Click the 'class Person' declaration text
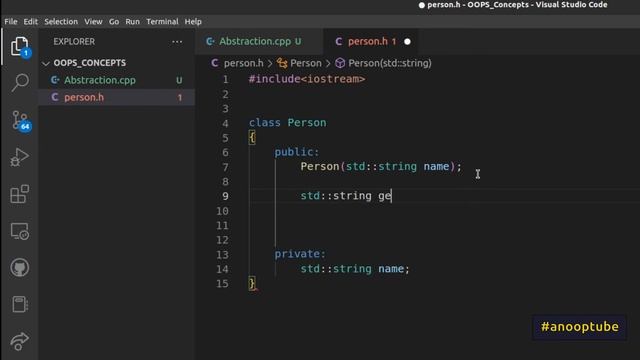The height and width of the screenshot is (360, 640). coord(288,122)
